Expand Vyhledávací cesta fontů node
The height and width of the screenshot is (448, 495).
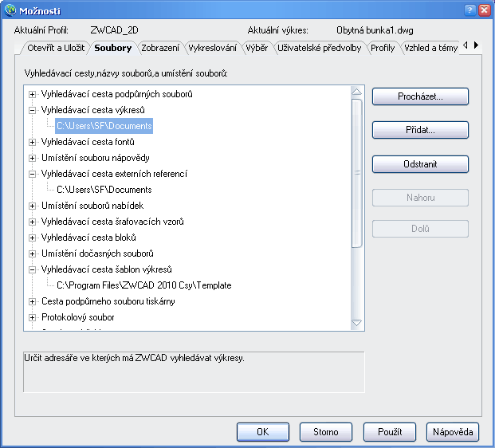point(33,142)
